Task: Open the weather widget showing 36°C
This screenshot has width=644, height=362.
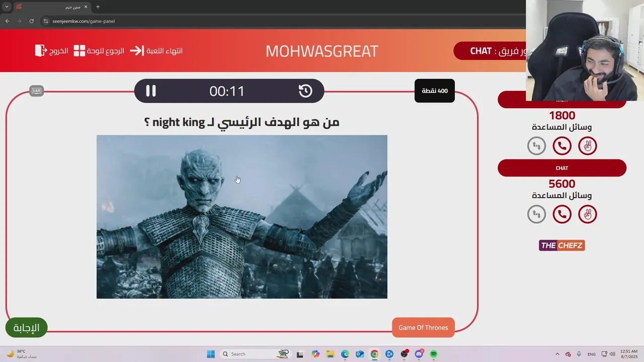Action: pyautogui.click(x=21, y=354)
